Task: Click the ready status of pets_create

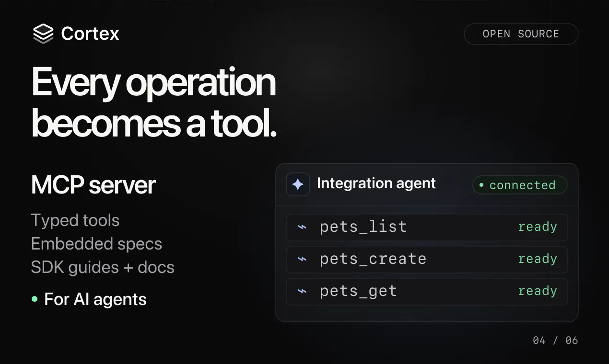Action: [x=538, y=259]
